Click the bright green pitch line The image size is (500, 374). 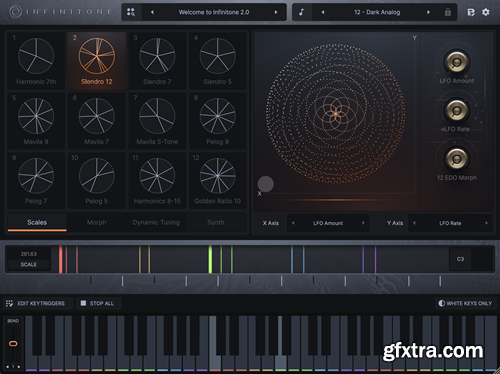(x=210, y=259)
